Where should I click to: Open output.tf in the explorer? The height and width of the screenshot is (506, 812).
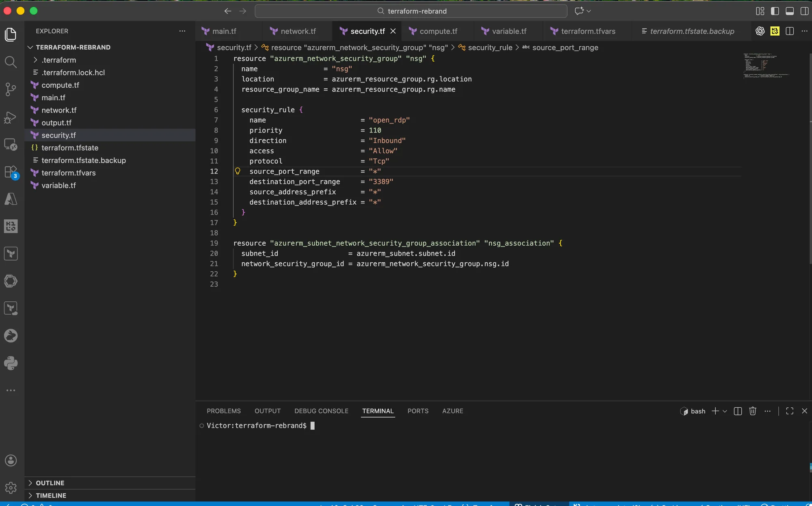click(110, 123)
